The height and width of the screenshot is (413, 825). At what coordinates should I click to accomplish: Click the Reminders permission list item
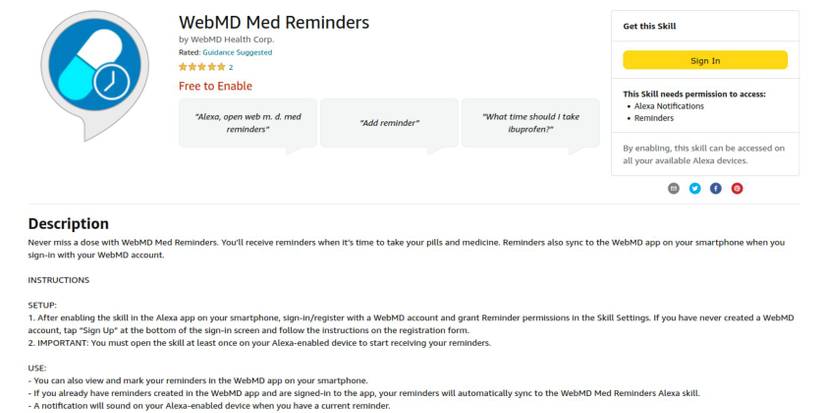coord(655,117)
